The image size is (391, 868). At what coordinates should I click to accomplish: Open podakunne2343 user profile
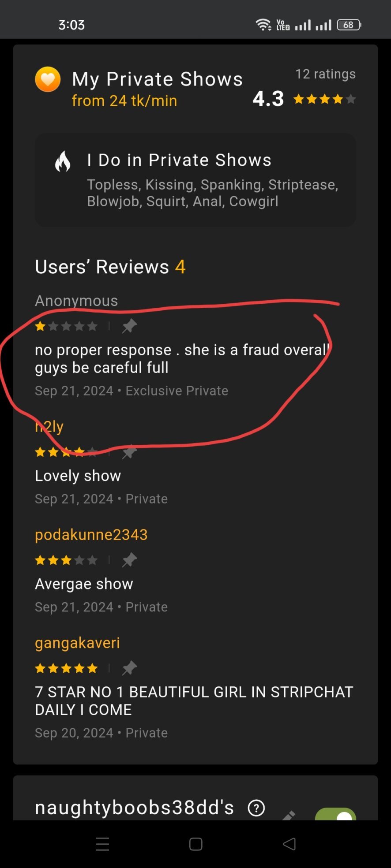(91, 535)
